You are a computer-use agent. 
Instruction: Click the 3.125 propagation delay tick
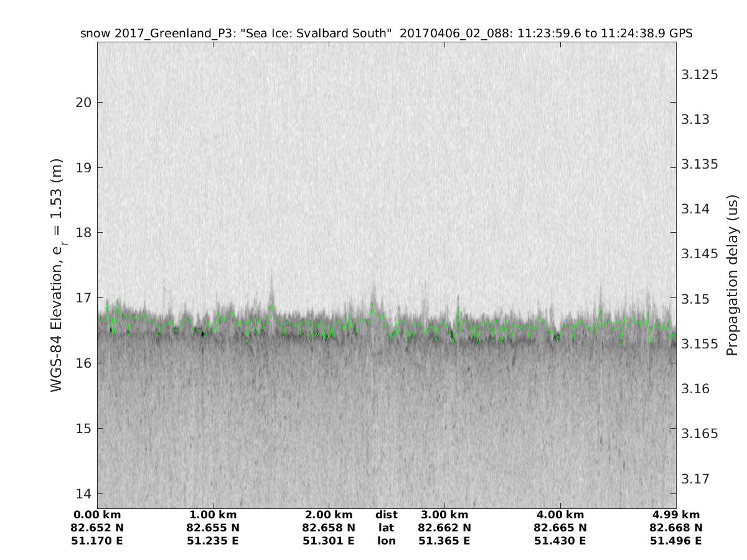tap(700, 75)
